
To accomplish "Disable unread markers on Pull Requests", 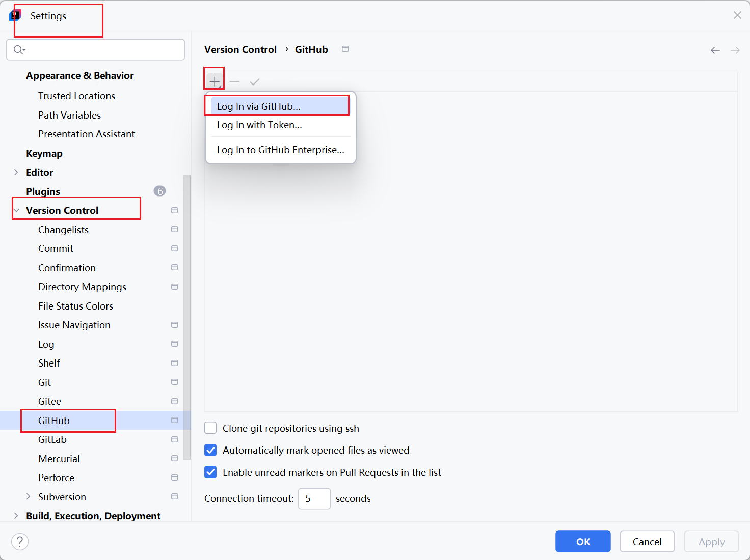I will coord(210,472).
